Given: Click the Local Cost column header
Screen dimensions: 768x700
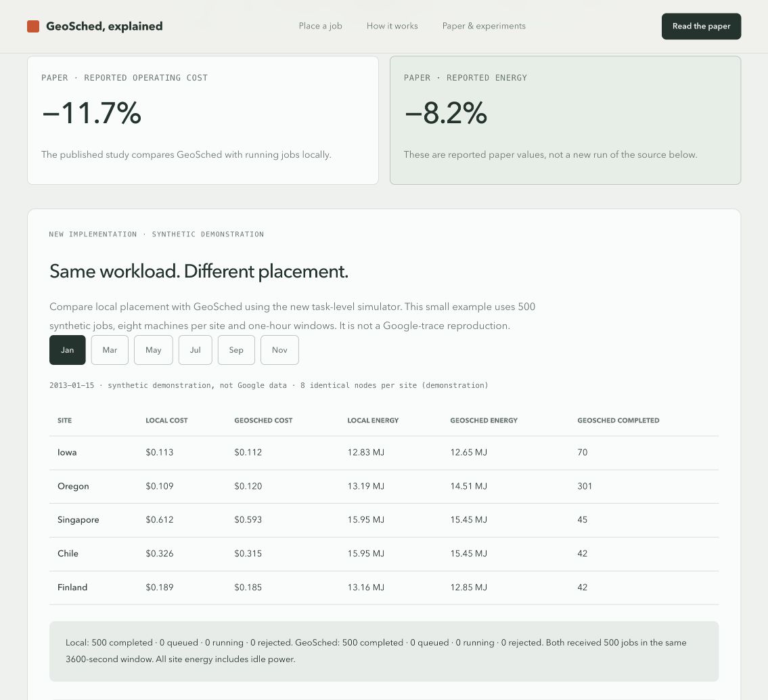Looking at the screenshot, I should (166, 420).
